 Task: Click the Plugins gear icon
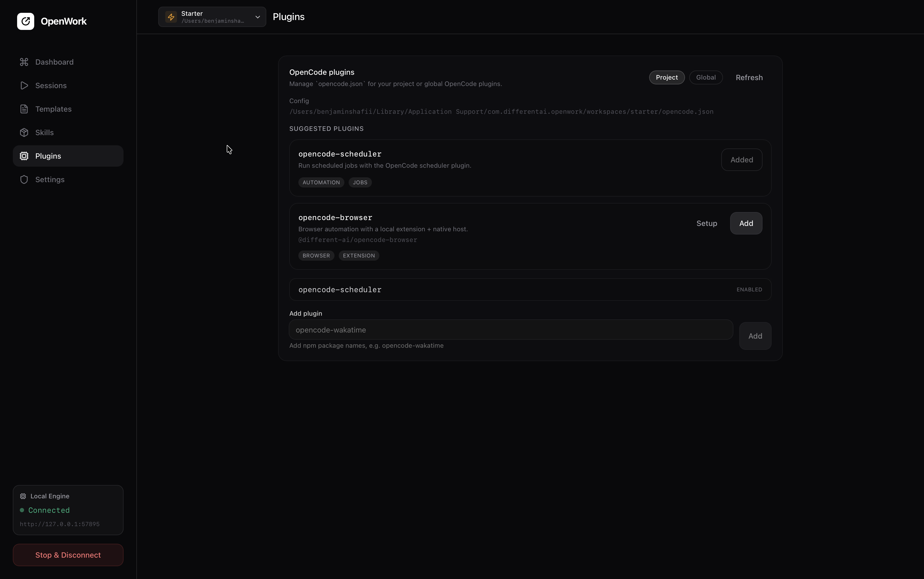pos(24,155)
